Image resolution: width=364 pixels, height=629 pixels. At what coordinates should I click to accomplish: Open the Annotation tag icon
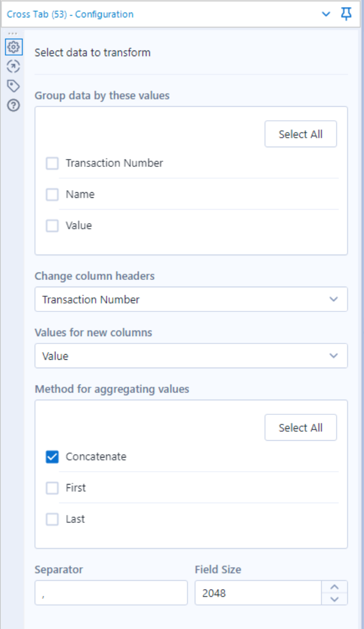pos(13,86)
